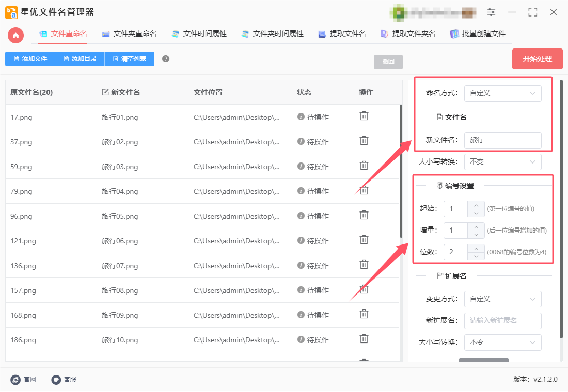
Task: Click the red home icon
Action: pyautogui.click(x=15, y=36)
